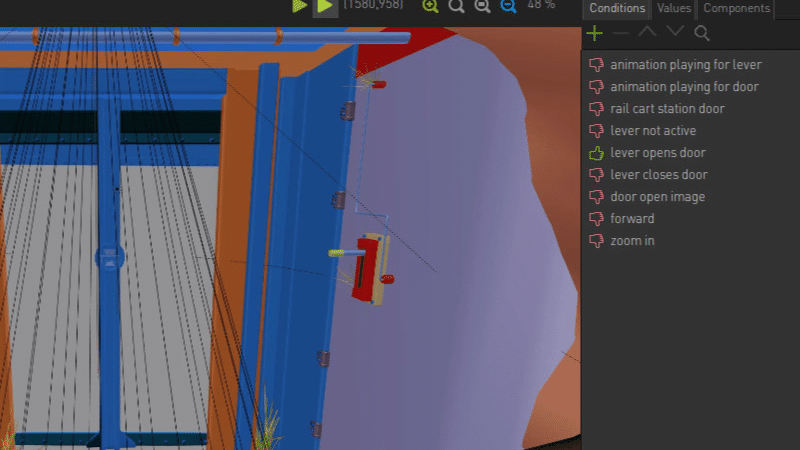Switch to the Values tab

(673, 9)
